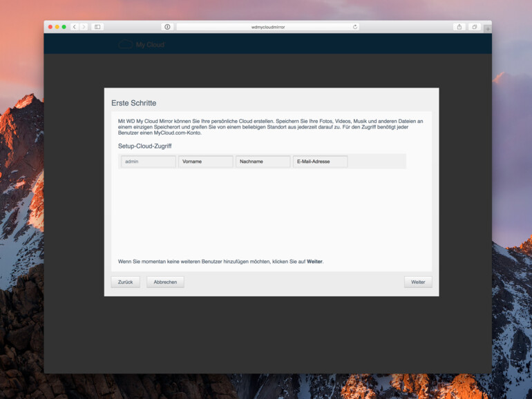
Task: Open the website info icon beside address bar
Action: click(x=167, y=27)
